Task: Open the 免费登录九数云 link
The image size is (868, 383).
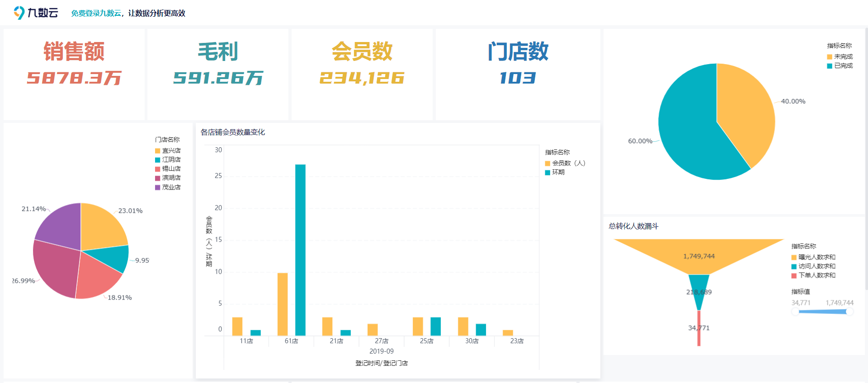Action: point(96,13)
